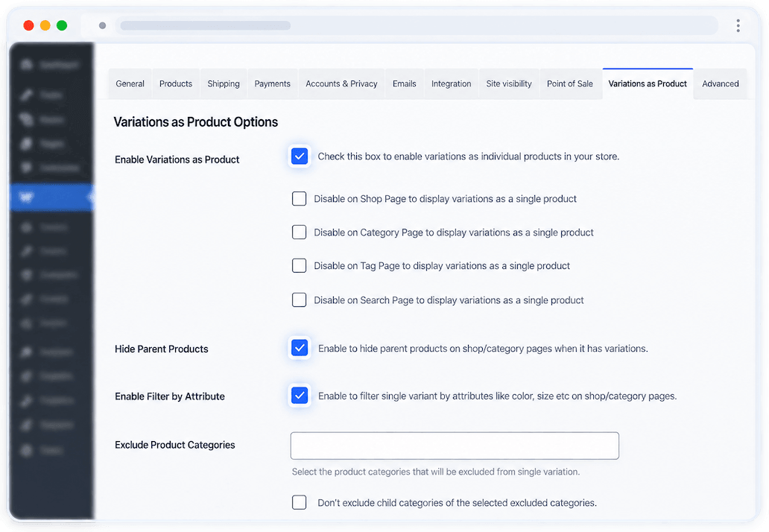Focus the Exclude Product Categories field
Screen dimensions: 769x532
(455, 446)
